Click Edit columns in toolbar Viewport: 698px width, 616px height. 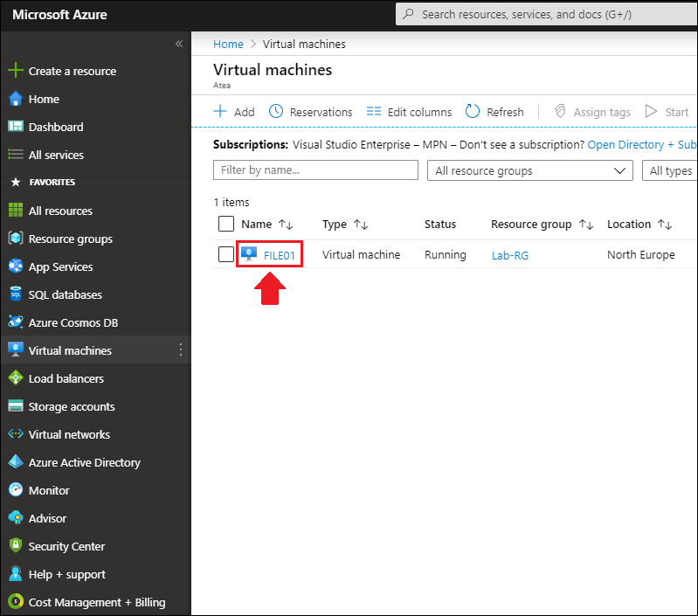[x=409, y=112]
